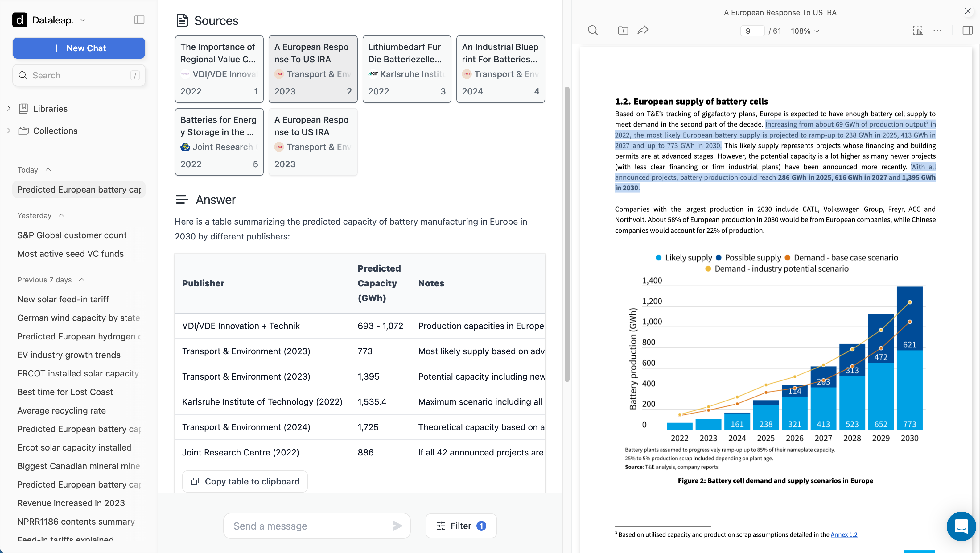Open the three-dot more options menu
Screen dimensions: 980x553
tap(937, 31)
